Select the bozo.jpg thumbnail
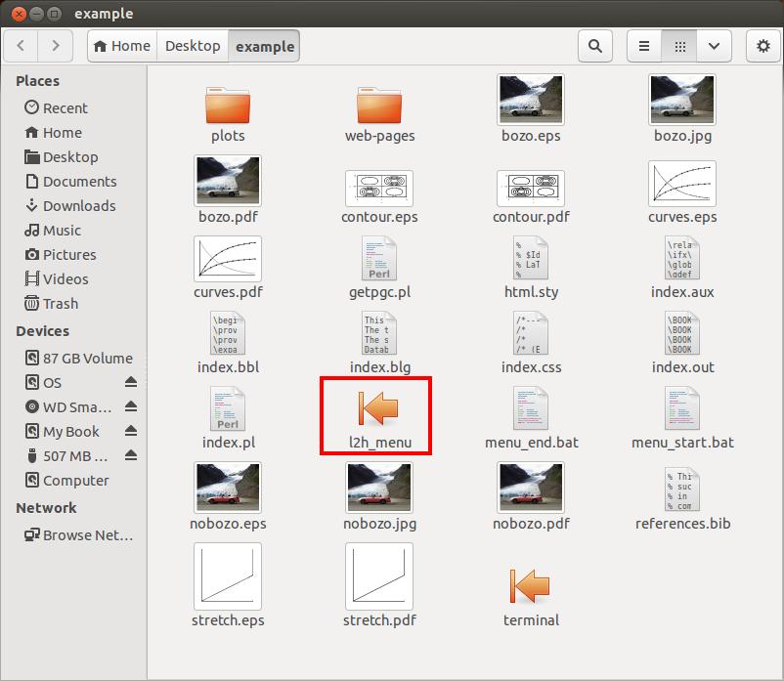 682,100
